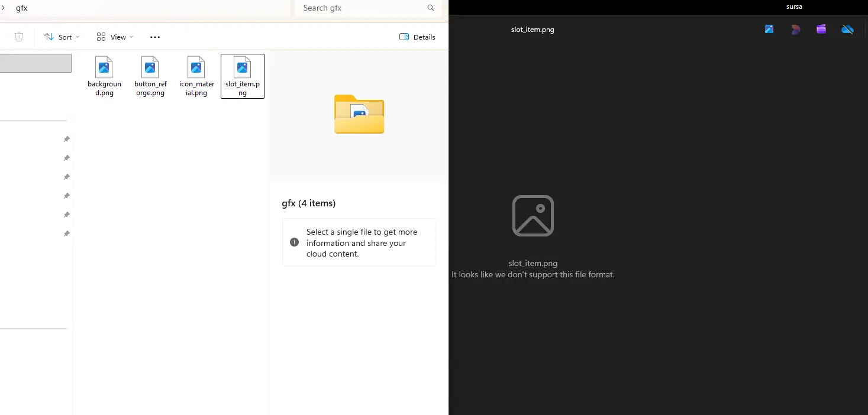The height and width of the screenshot is (415, 868).
Task: Click the Delete trash can icon
Action: click(x=19, y=37)
